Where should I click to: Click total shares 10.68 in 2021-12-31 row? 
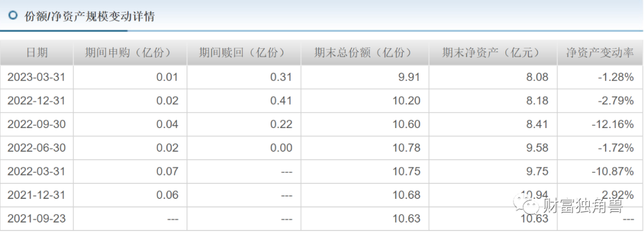point(407,195)
